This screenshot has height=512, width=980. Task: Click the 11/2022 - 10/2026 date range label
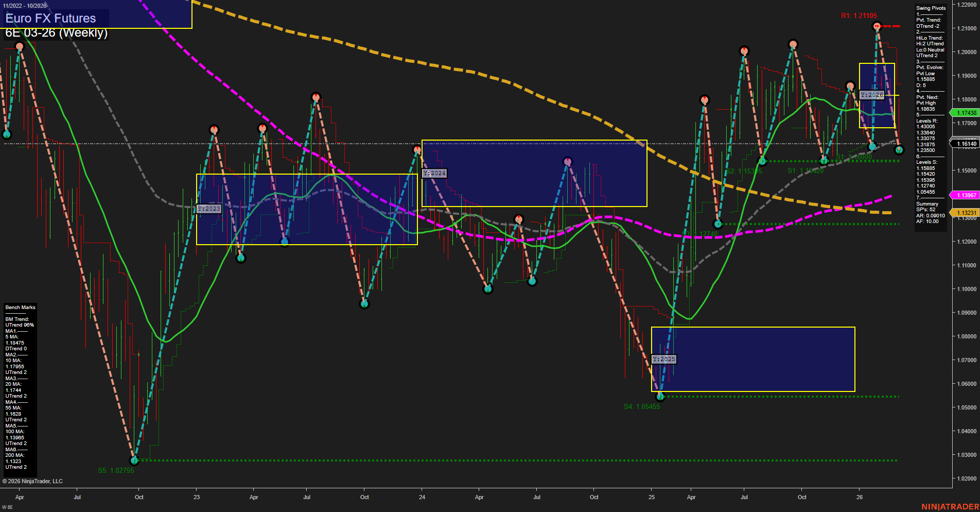[26, 4]
